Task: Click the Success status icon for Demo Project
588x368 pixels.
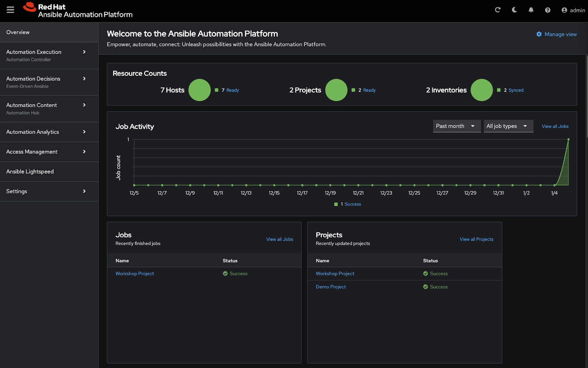Action: click(426, 287)
